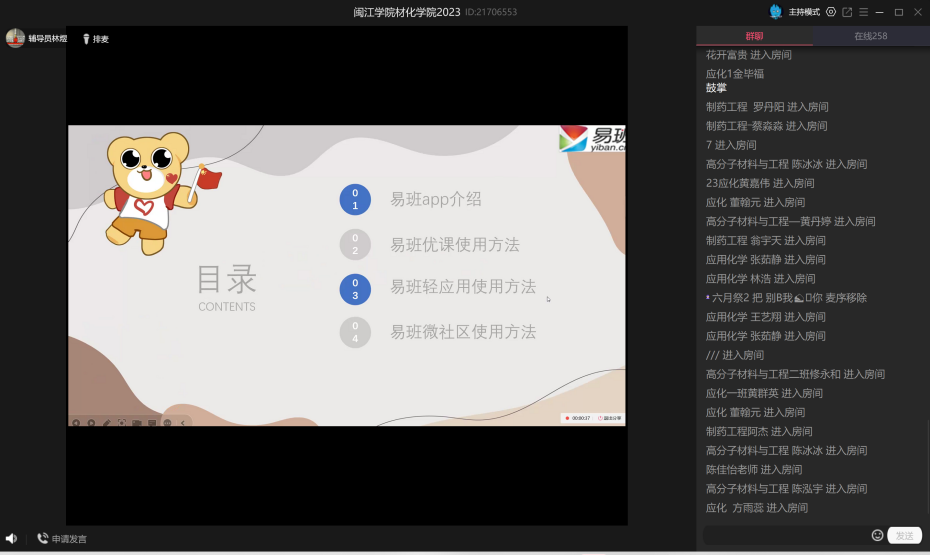
Task: Open the emoji smiley picker
Action: (x=877, y=535)
